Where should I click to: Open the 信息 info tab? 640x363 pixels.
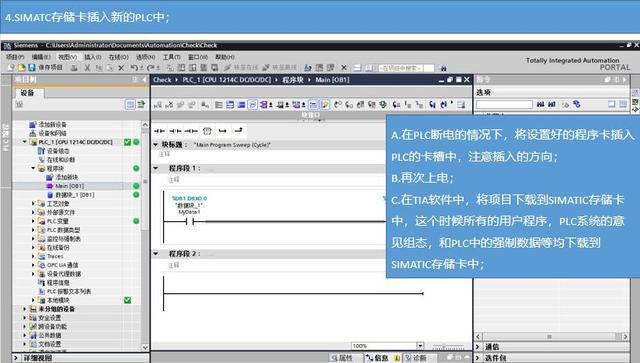(378, 358)
